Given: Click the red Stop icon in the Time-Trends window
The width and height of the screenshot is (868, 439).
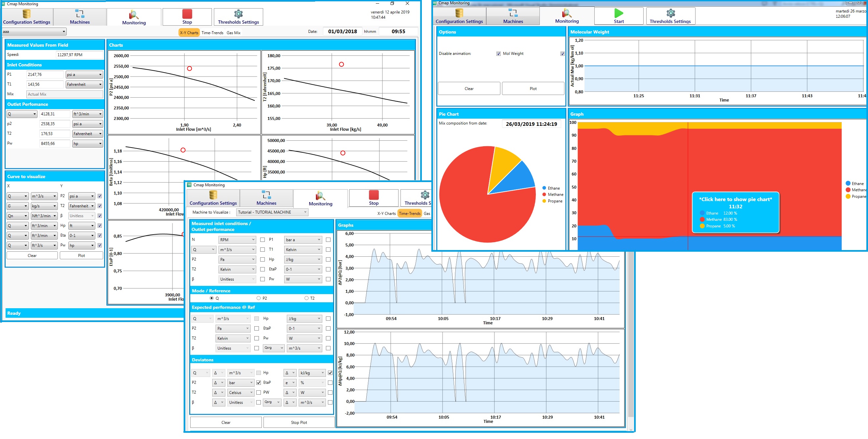Looking at the screenshot, I should [x=374, y=195].
